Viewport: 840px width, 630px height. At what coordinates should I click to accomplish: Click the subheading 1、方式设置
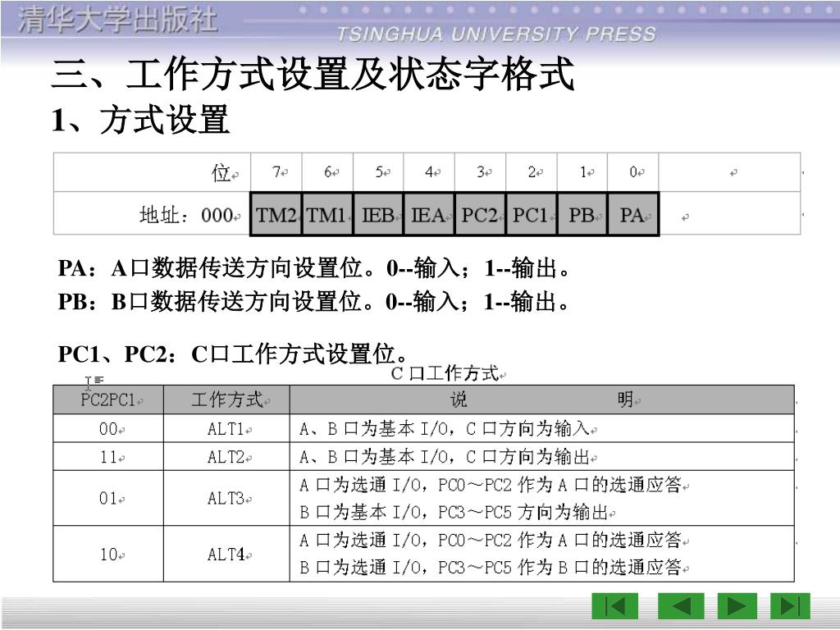tap(140, 120)
